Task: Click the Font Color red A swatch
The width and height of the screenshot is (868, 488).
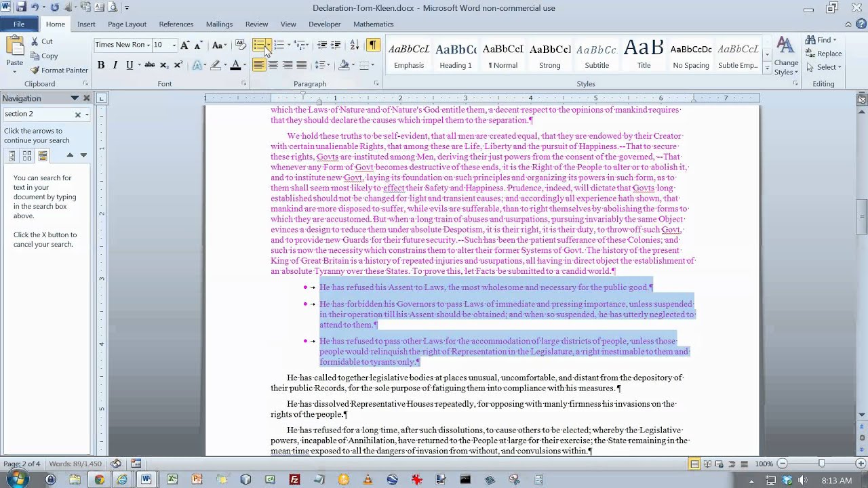Action: (x=235, y=65)
